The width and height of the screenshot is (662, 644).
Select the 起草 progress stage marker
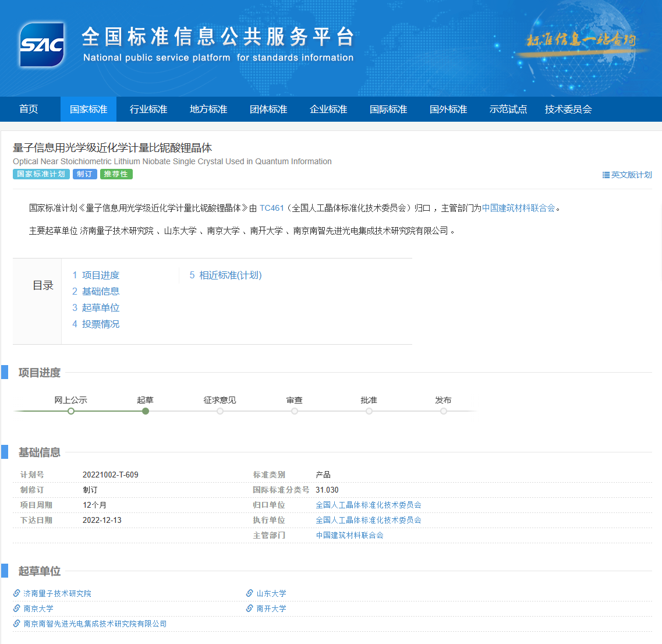click(x=145, y=411)
